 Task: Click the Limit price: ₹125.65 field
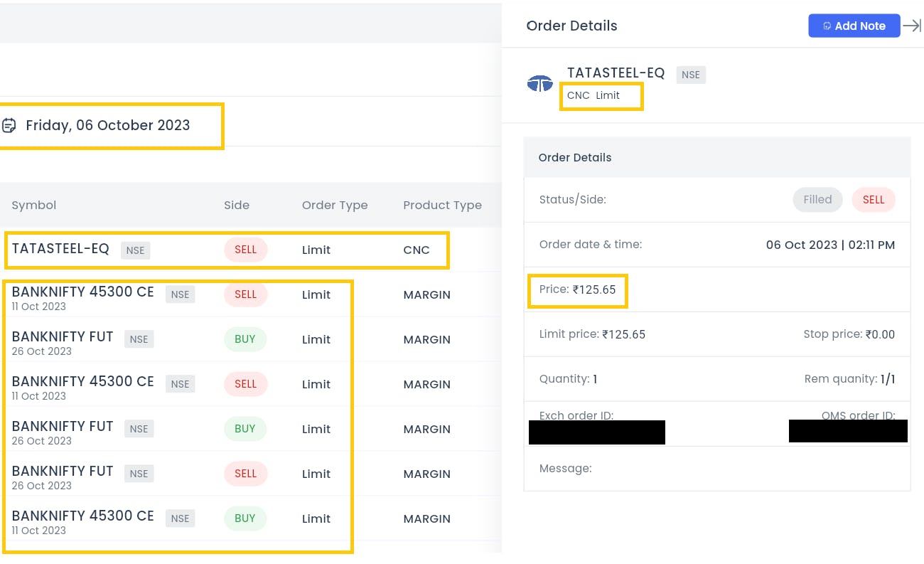592,334
